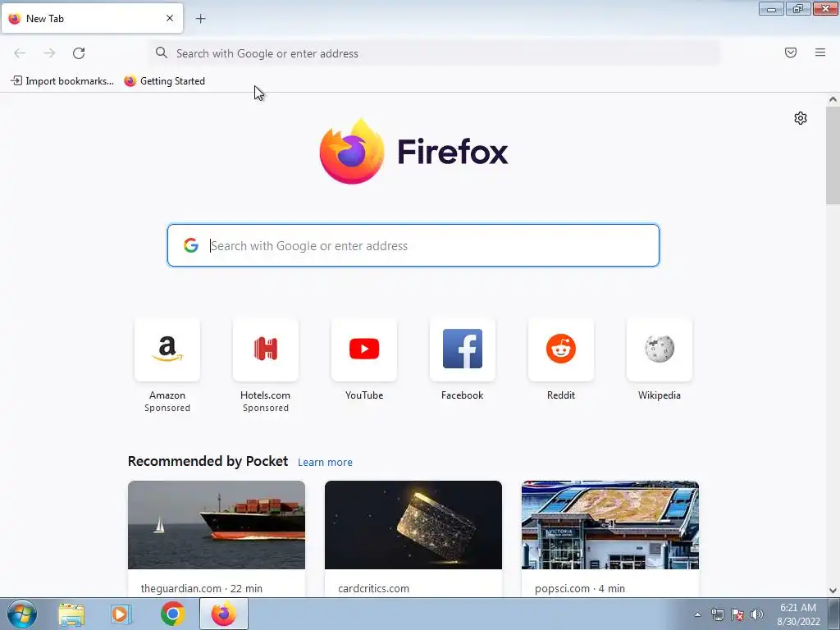
Task: Open a new tab with plus button
Action: tap(200, 19)
